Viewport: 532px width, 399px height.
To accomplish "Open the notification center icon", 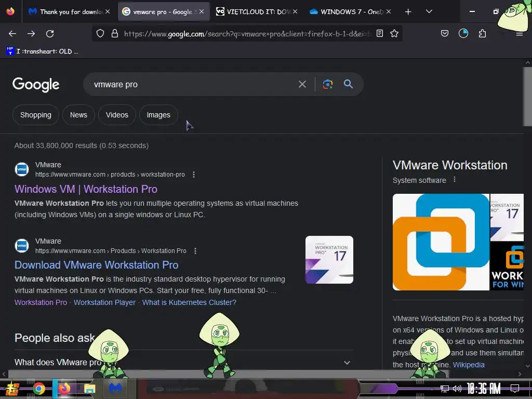I will coord(515,389).
